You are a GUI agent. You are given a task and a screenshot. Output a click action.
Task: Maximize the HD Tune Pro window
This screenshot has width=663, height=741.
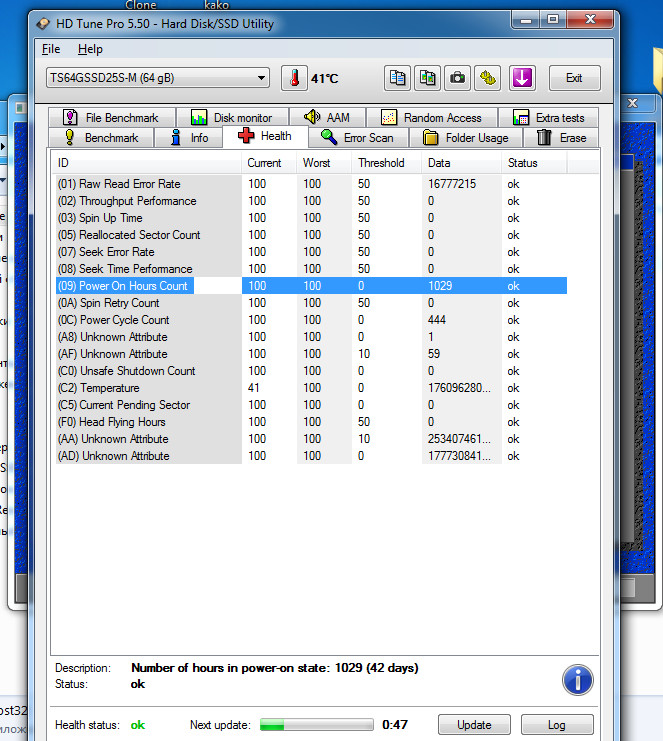pos(552,20)
